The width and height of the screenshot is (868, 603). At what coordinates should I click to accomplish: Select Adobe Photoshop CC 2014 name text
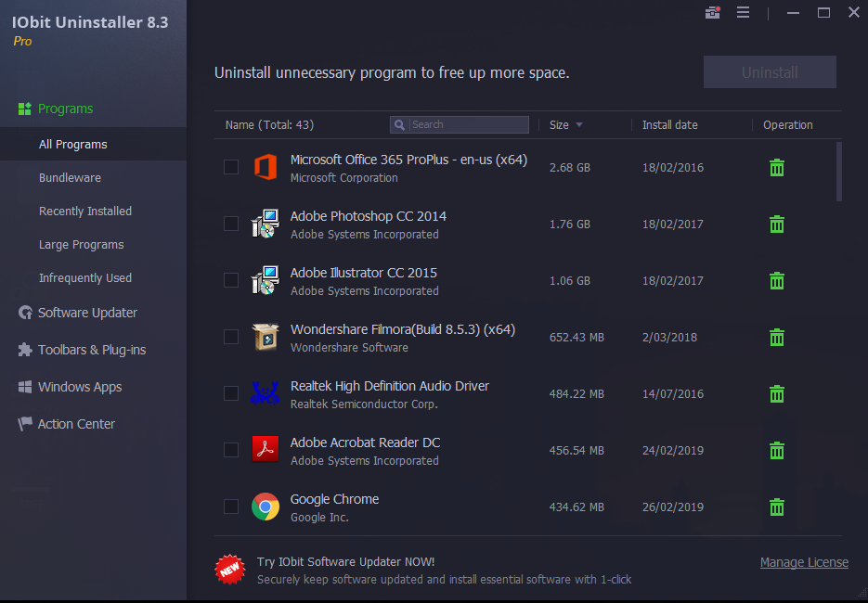pyautogui.click(x=369, y=216)
